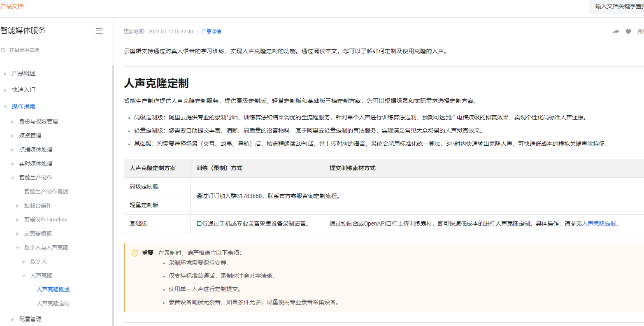Expand the 快速入门 arrow

[5, 90]
